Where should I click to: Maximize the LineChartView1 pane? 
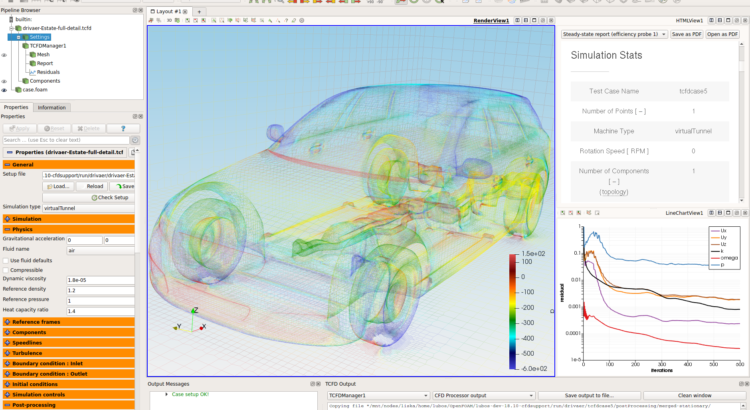(x=728, y=213)
